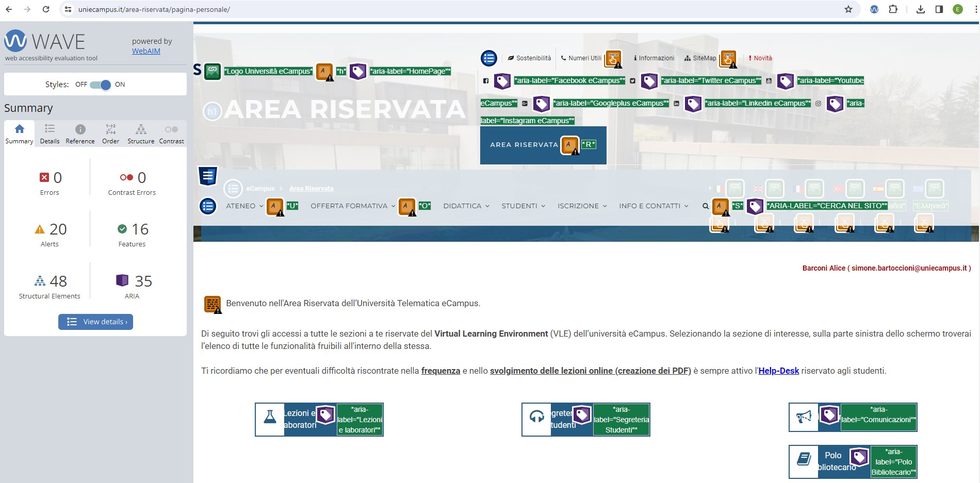
Task: Click the Structural Elements icon
Action: [40, 281]
